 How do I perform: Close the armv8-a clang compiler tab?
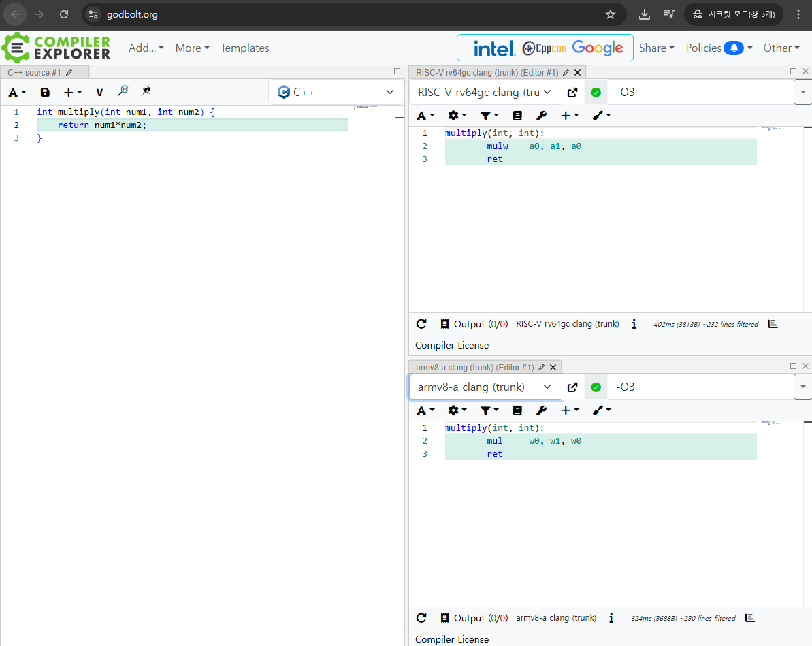[x=553, y=367]
